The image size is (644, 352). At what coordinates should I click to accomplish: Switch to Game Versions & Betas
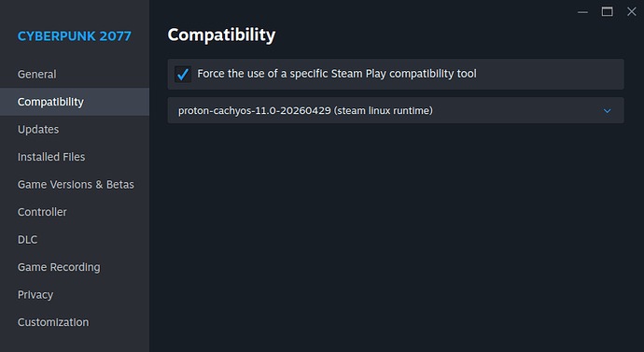pyautogui.click(x=75, y=185)
